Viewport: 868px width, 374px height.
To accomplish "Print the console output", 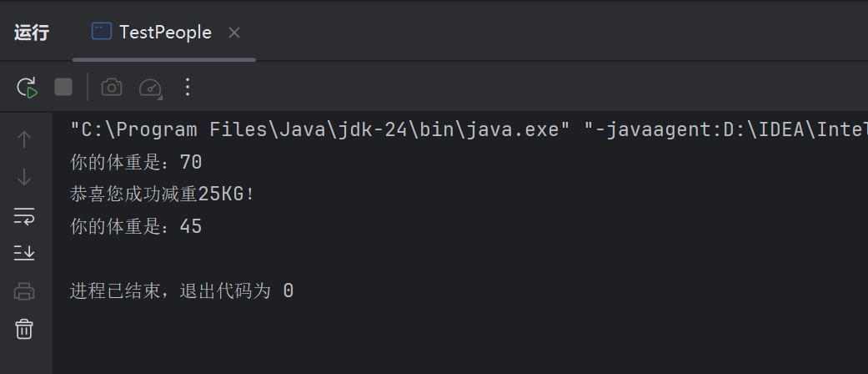I will (24, 291).
